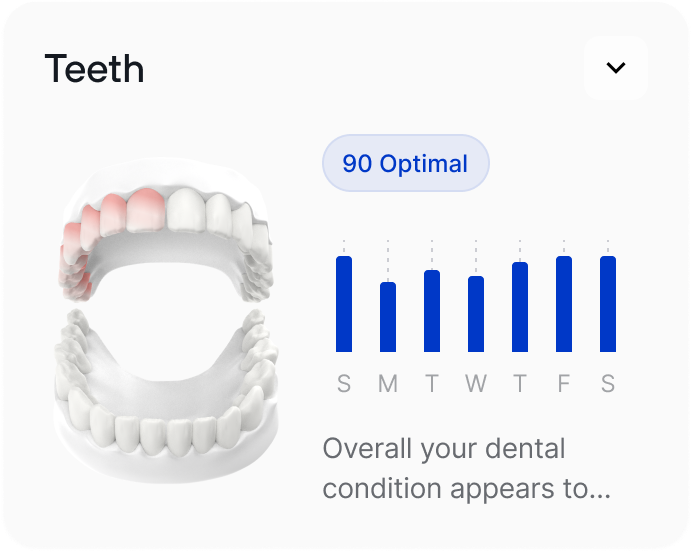
Task: Click the 90 Optimal score badge
Action: pos(405,163)
